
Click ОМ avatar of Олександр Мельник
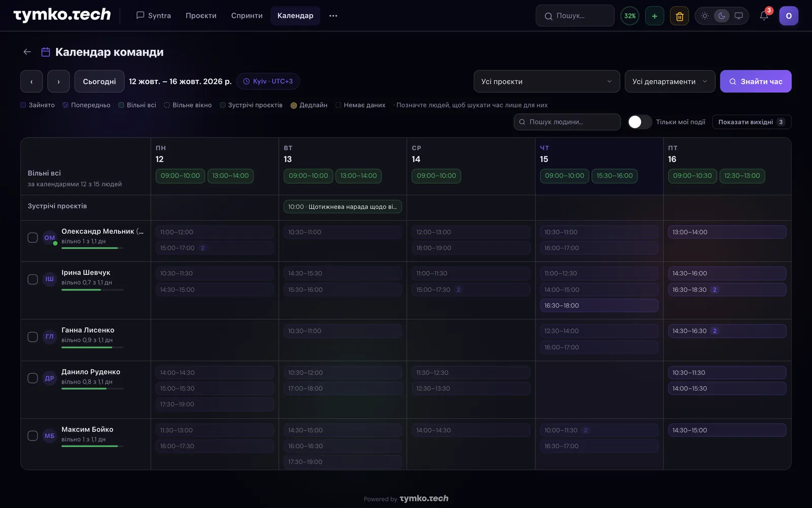coord(50,237)
